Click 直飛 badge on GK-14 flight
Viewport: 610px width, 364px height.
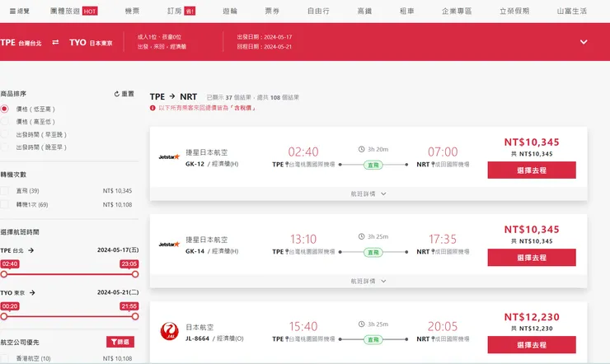373,253
